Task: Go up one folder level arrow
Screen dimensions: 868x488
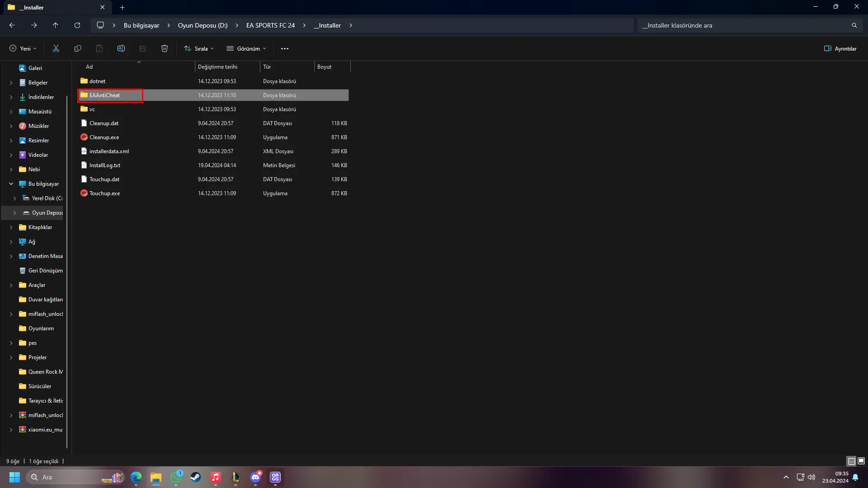Action: pyautogui.click(x=56, y=25)
